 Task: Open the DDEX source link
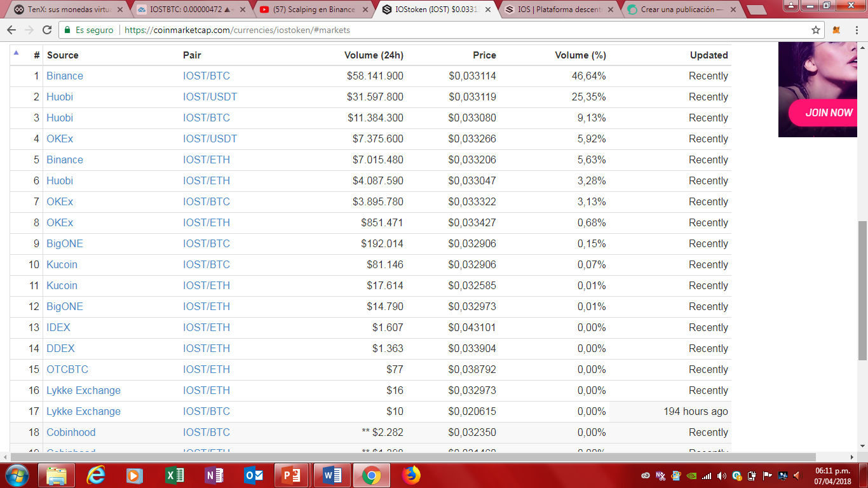point(60,349)
